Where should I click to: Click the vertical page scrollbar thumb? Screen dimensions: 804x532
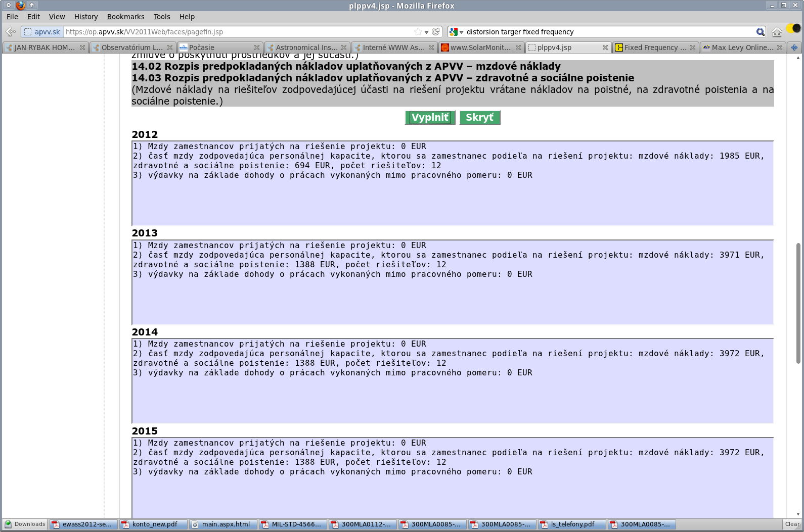pyautogui.click(x=798, y=303)
